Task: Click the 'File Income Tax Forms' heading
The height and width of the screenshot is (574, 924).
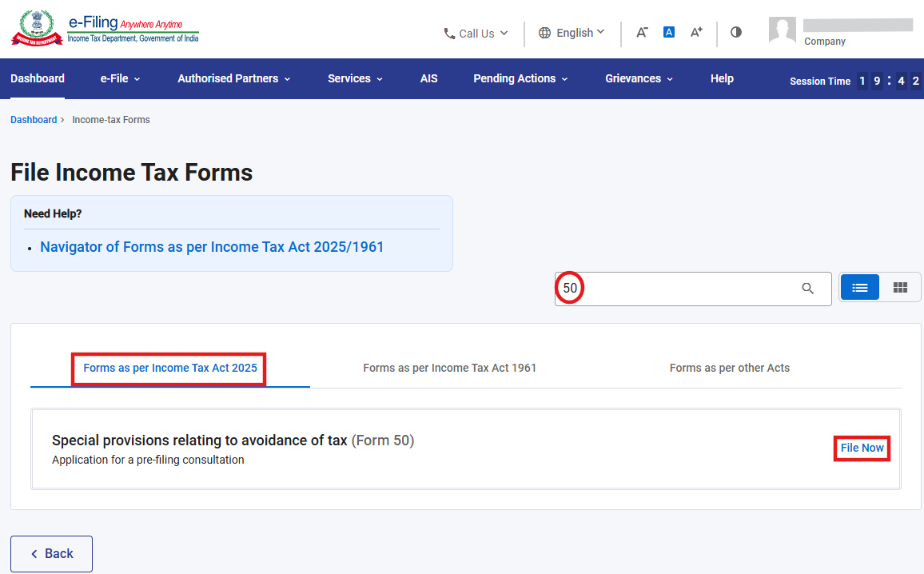Action: 131,173
